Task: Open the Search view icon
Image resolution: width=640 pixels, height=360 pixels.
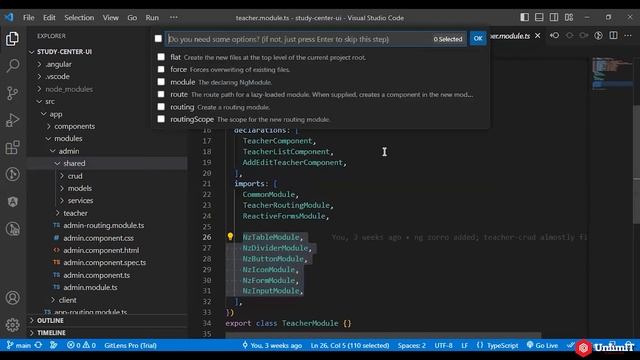Action: [12, 66]
